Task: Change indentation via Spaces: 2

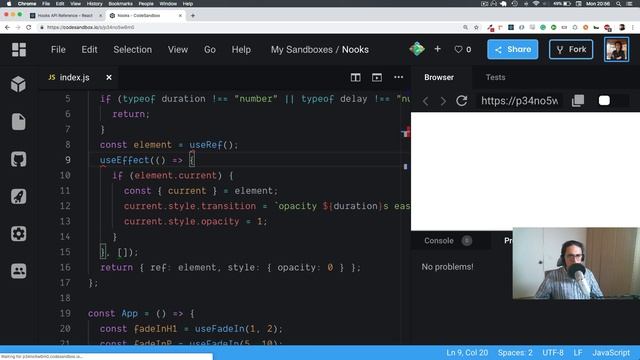Action: point(515,353)
